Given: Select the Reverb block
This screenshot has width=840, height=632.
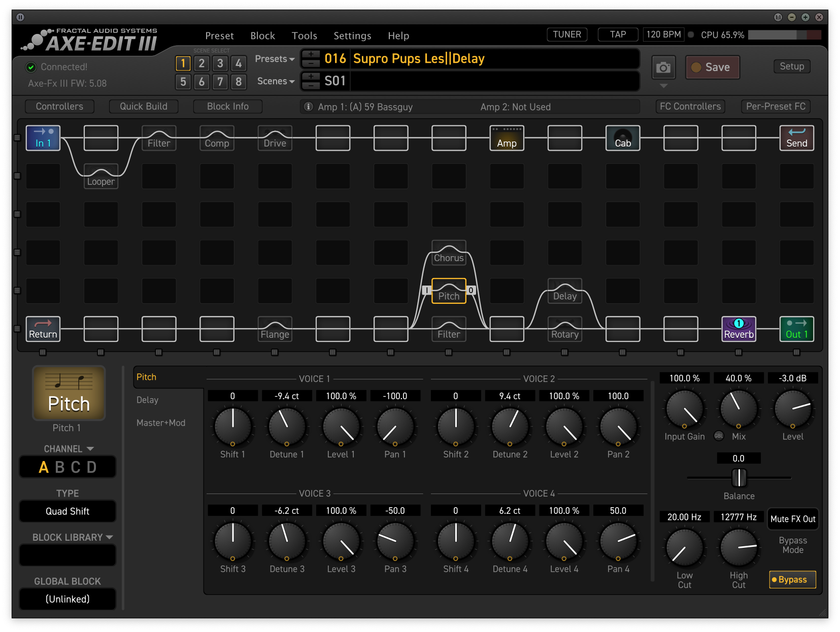Looking at the screenshot, I should point(739,329).
